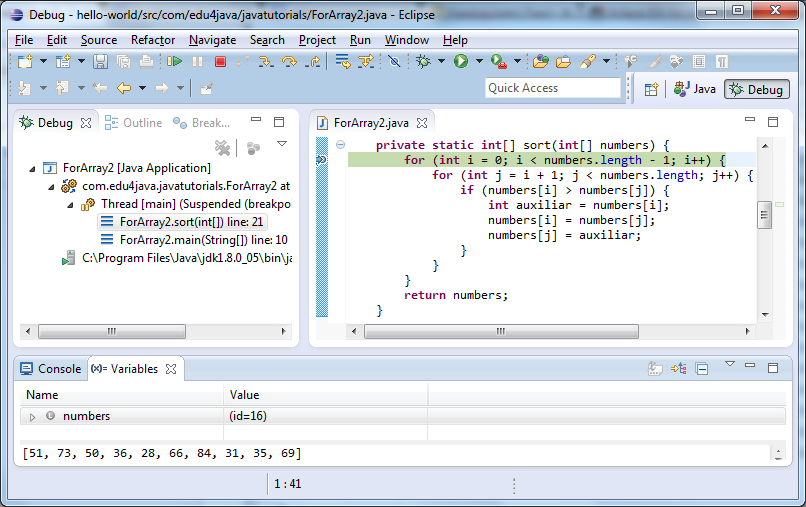
Task: Click in the Quick Access search field
Action: pos(553,88)
